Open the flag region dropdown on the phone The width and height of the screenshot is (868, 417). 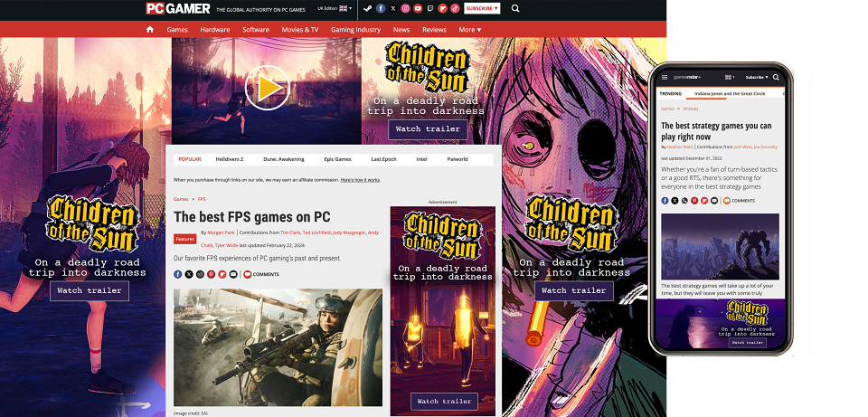731,77
